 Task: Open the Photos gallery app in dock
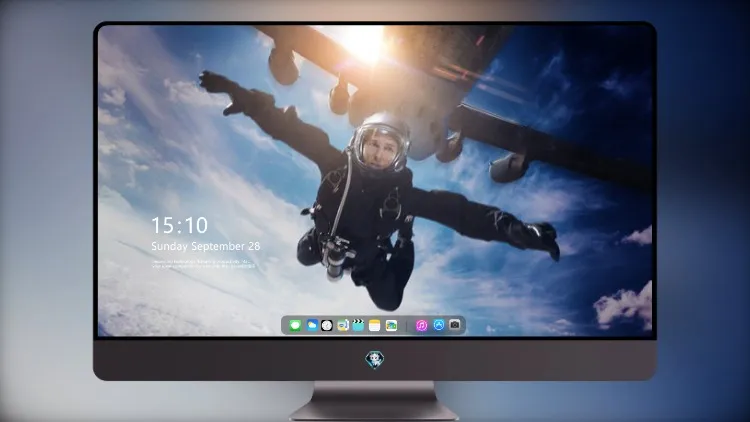(x=391, y=325)
